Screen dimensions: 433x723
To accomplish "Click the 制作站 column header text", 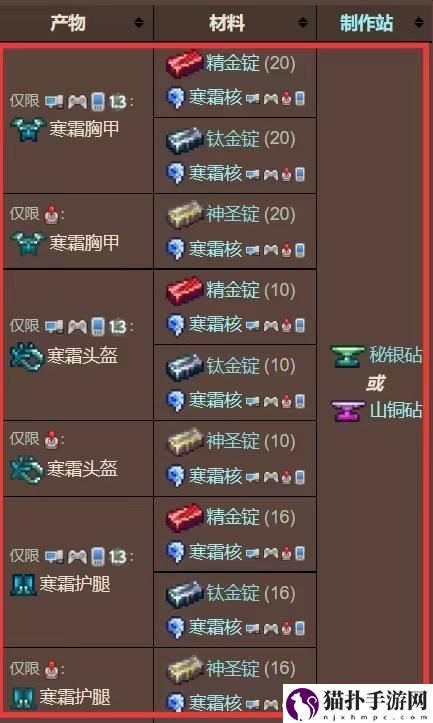I will click(x=367, y=23).
